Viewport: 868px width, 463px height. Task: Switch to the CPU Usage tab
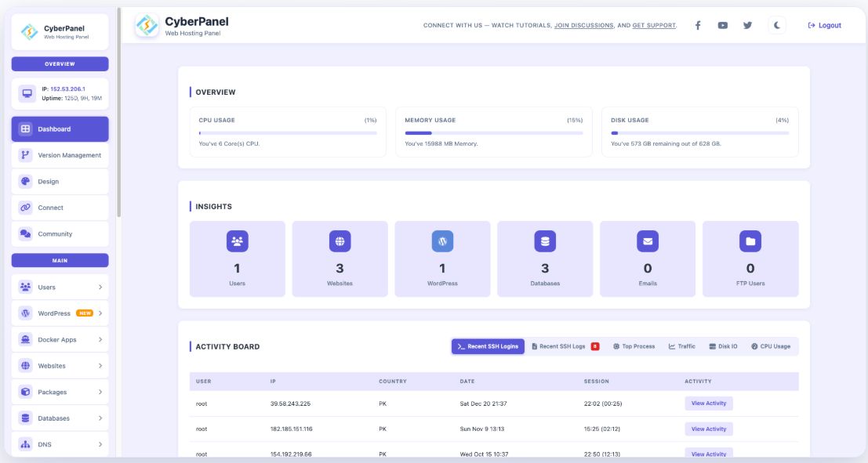771,346
